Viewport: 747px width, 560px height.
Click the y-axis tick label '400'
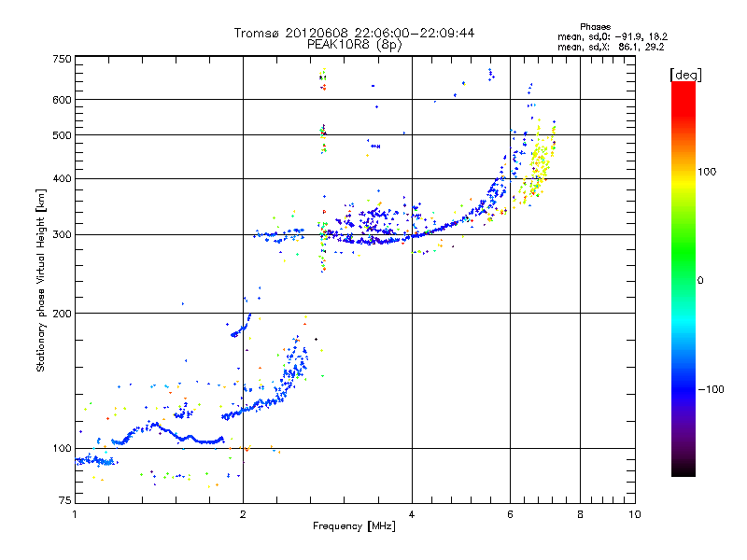pos(62,178)
